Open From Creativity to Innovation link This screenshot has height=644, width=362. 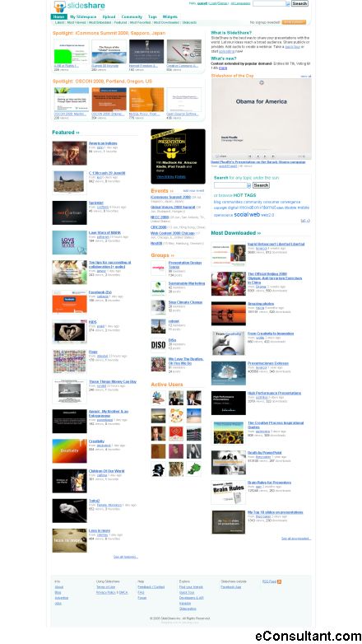[271, 334]
